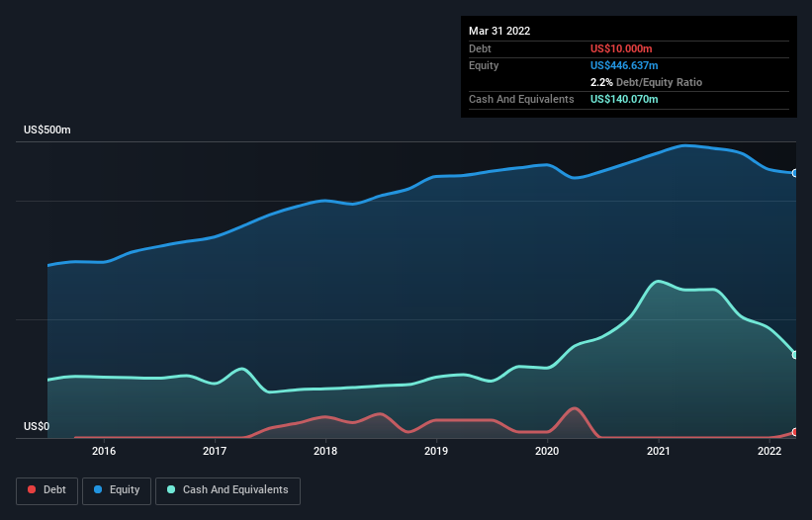Click the 2019 x-axis label
This screenshot has width=812, height=520.
[x=436, y=451]
